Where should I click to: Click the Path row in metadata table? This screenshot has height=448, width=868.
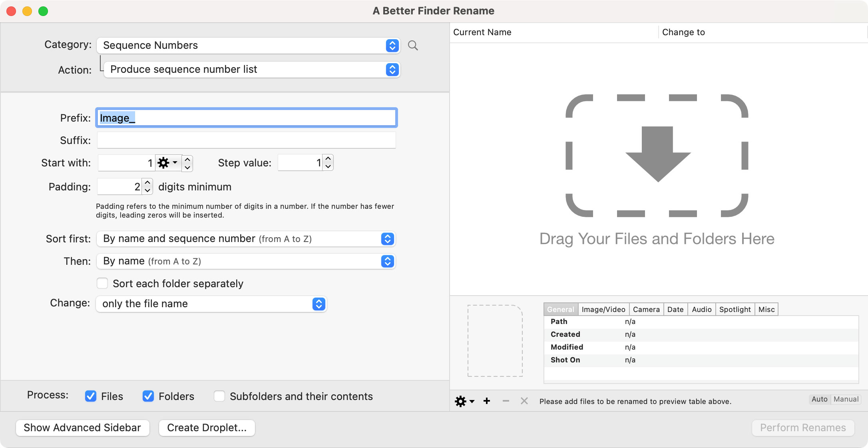pyautogui.click(x=701, y=322)
